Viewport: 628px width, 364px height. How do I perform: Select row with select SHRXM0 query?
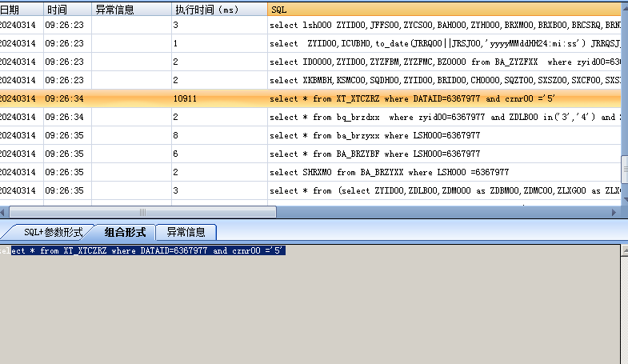point(310,172)
